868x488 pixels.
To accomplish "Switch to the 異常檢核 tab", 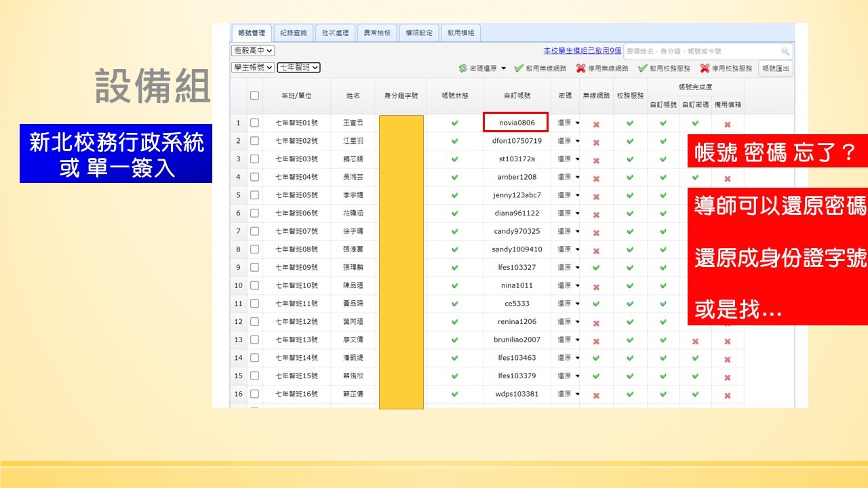I will (377, 33).
